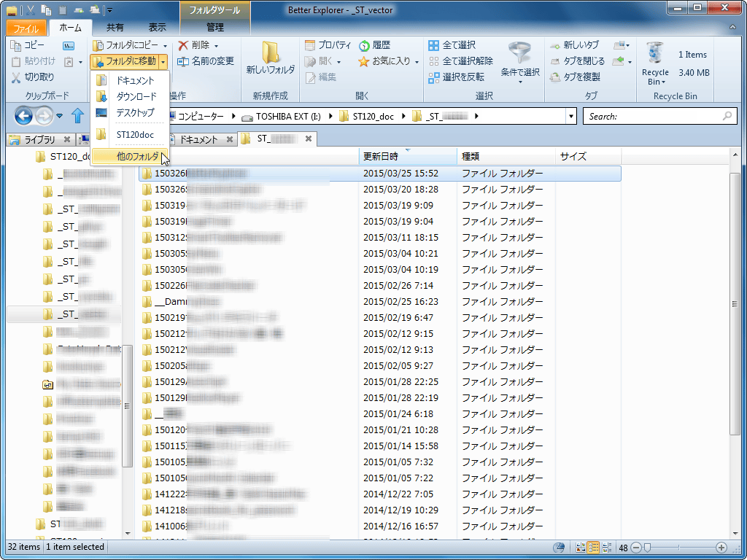Click the file list vertical scrollbar
Screen dimensions: 747x560
click(x=735, y=305)
